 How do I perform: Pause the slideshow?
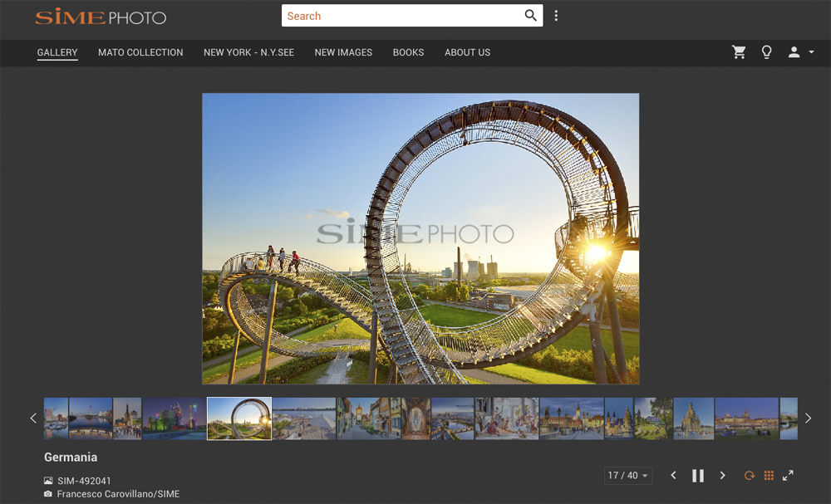[x=698, y=476]
